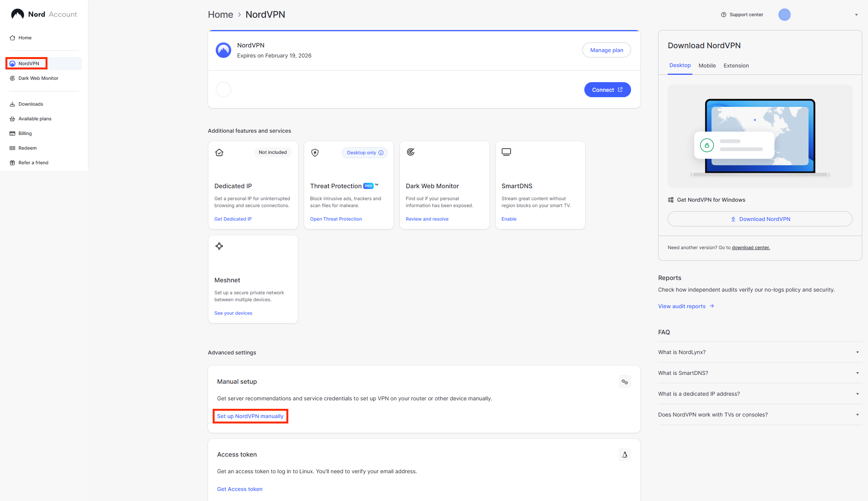Click Home breadcrumb link
Screen dimensions: 868x501
[x=220, y=15]
